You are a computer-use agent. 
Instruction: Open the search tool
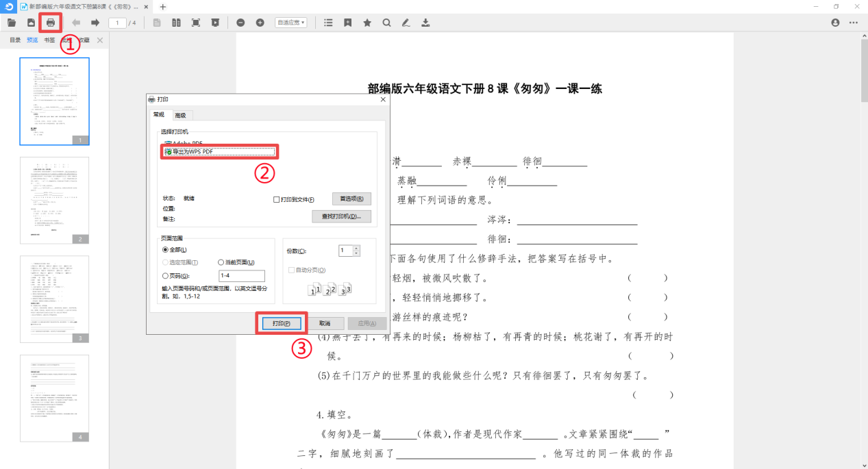click(386, 22)
